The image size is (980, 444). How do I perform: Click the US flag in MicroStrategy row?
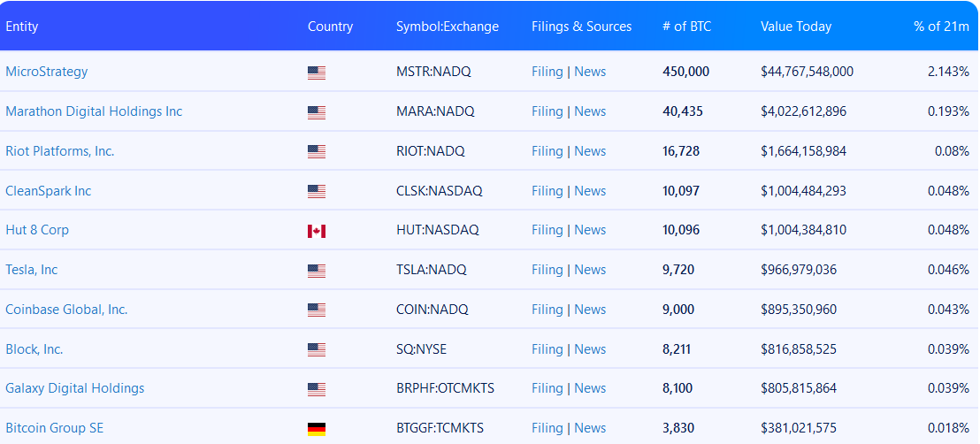tap(317, 73)
